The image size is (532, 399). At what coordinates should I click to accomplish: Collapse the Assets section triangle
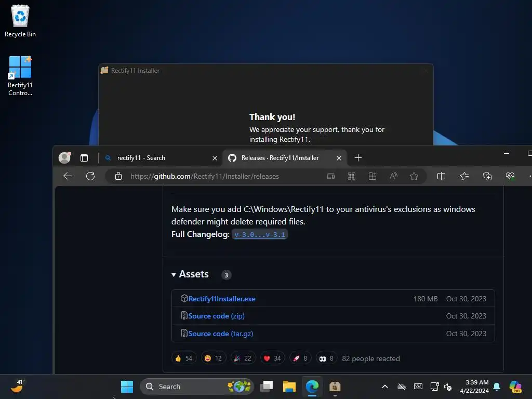coord(174,274)
